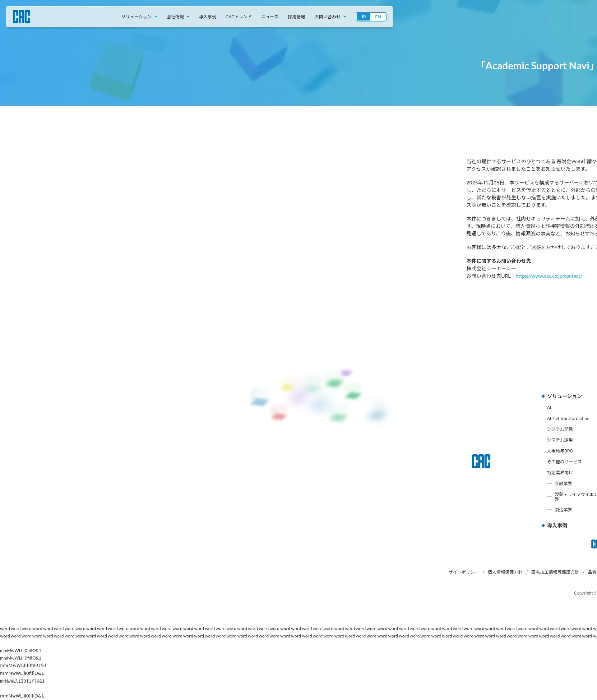The height and width of the screenshot is (700, 597).
Task: Switch language to EN
Action: [378, 16]
